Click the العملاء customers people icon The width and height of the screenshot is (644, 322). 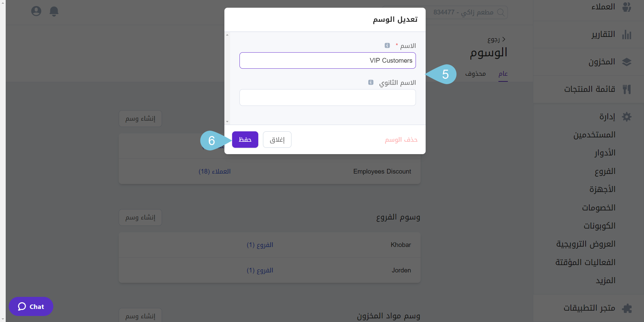627,7
